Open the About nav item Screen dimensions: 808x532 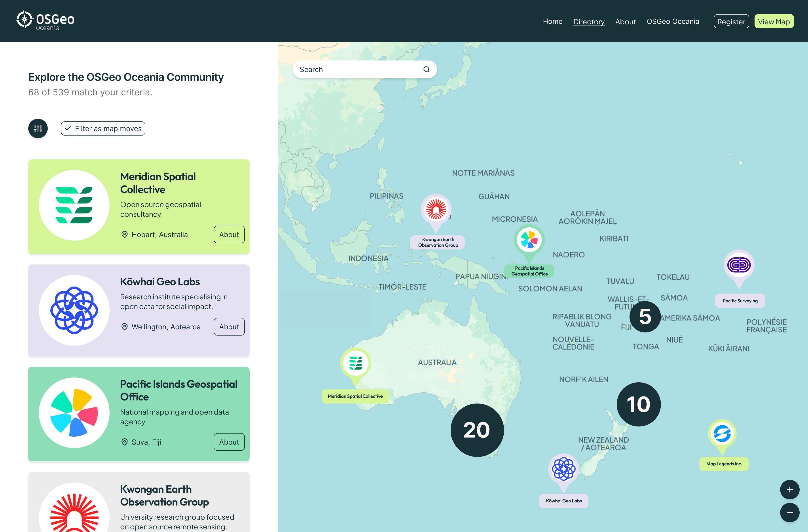pos(626,22)
